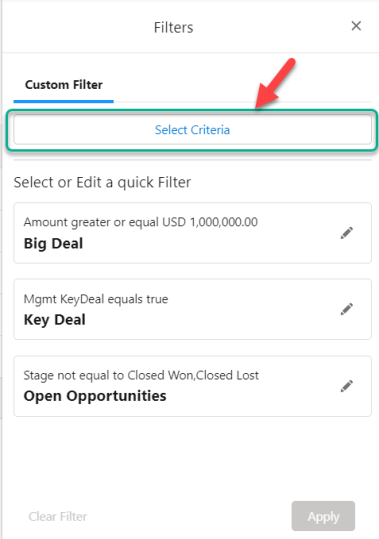Close the Filters panel with X
The width and height of the screenshot is (379, 539).
click(356, 26)
